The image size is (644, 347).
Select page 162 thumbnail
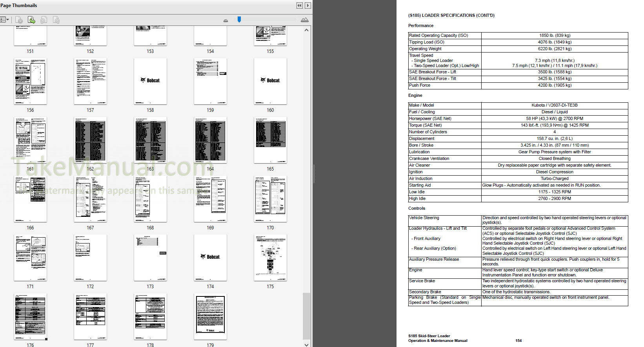pos(90,140)
